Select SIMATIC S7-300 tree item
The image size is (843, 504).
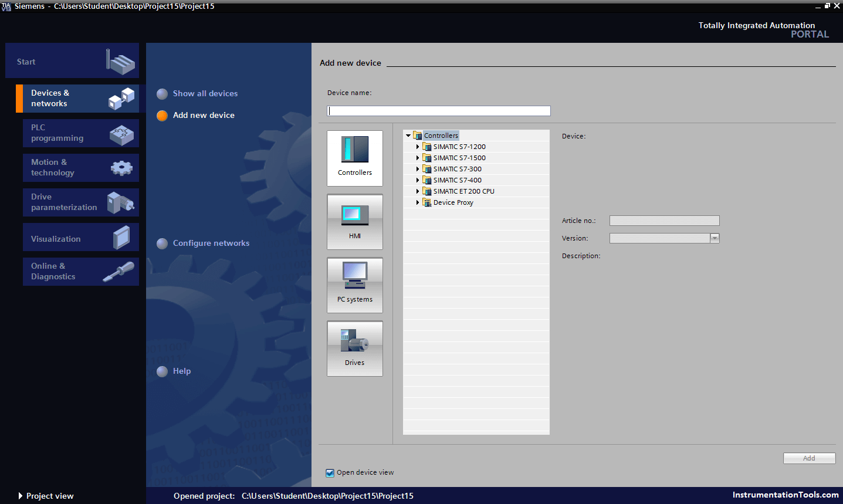click(458, 169)
